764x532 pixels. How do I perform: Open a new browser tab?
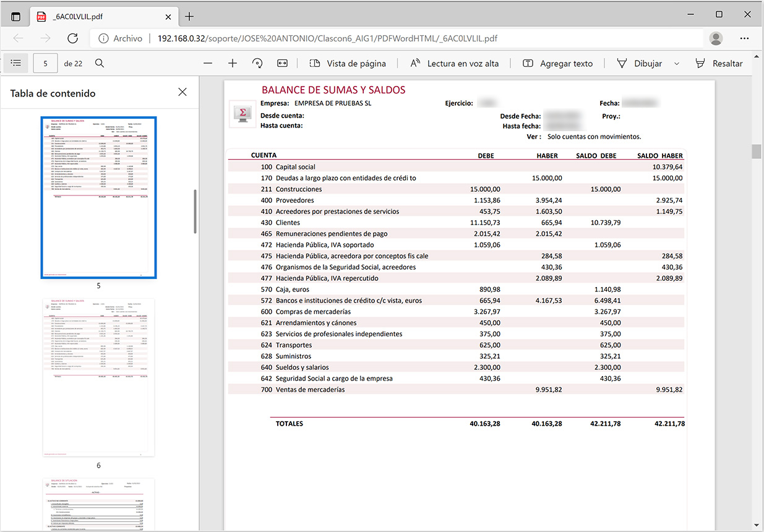pos(189,16)
